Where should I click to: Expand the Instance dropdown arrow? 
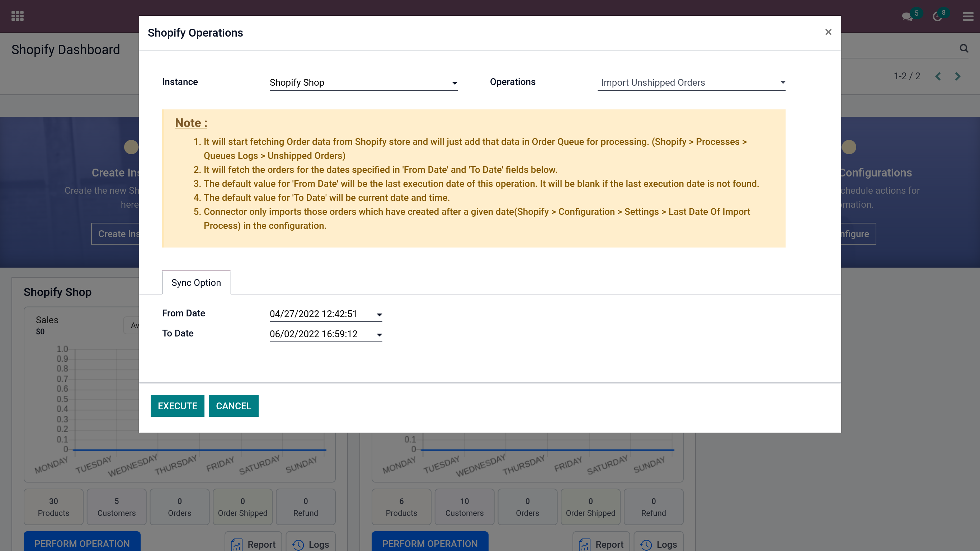[454, 83]
